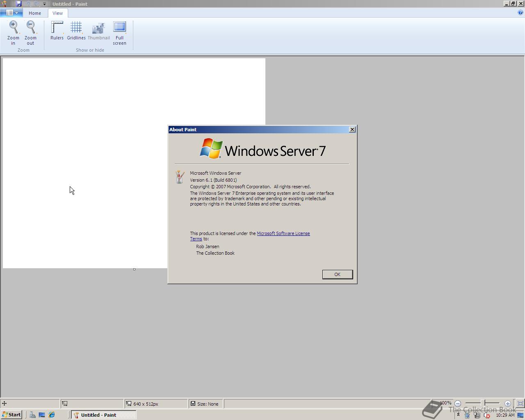Open the Home ribbon tab
The image size is (525, 420).
[x=35, y=13]
